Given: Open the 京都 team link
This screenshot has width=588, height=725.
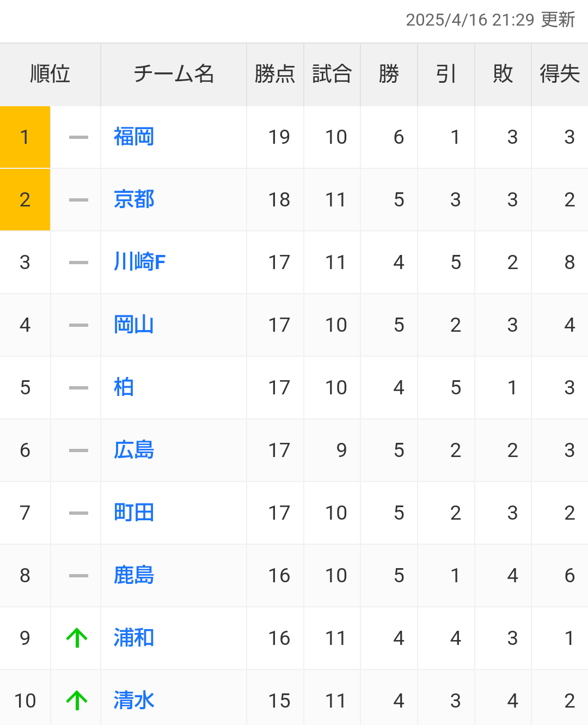Looking at the screenshot, I should 134,199.
